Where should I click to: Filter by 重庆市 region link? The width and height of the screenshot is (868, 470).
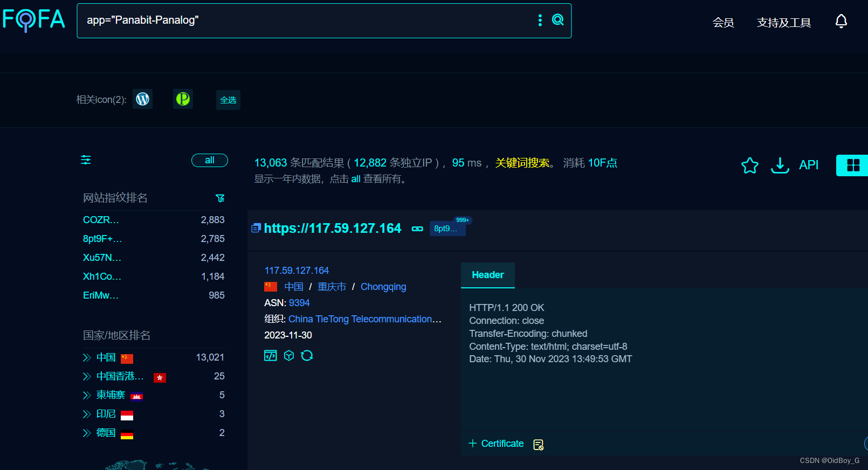coord(332,287)
